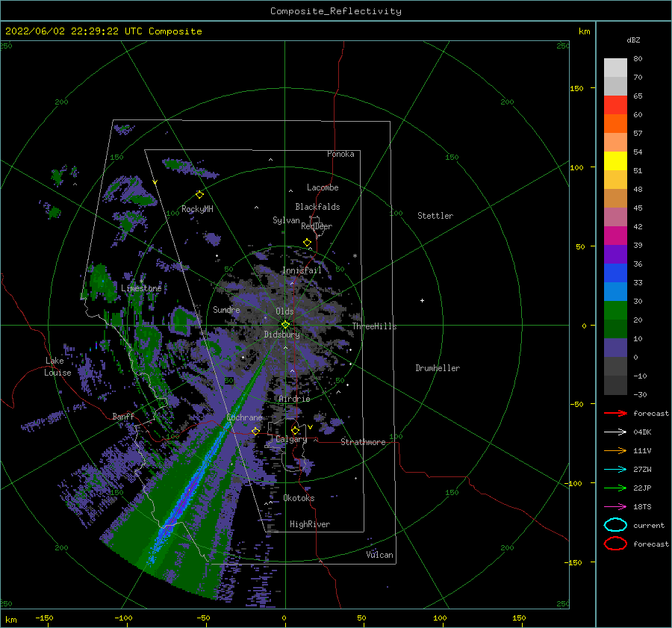Screen dimensions: 672x628
Task: Click the white 04DK arrow legend icon
Action: (x=615, y=432)
